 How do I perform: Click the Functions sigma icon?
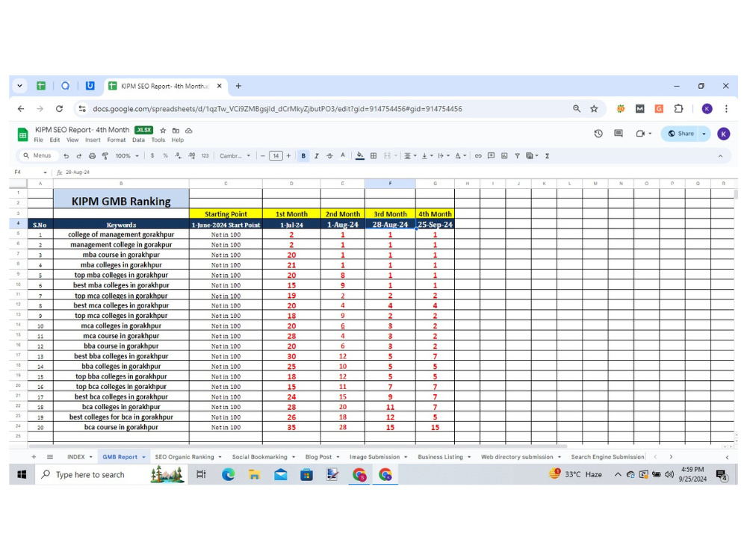pyautogui.click(x=548, y=156)
